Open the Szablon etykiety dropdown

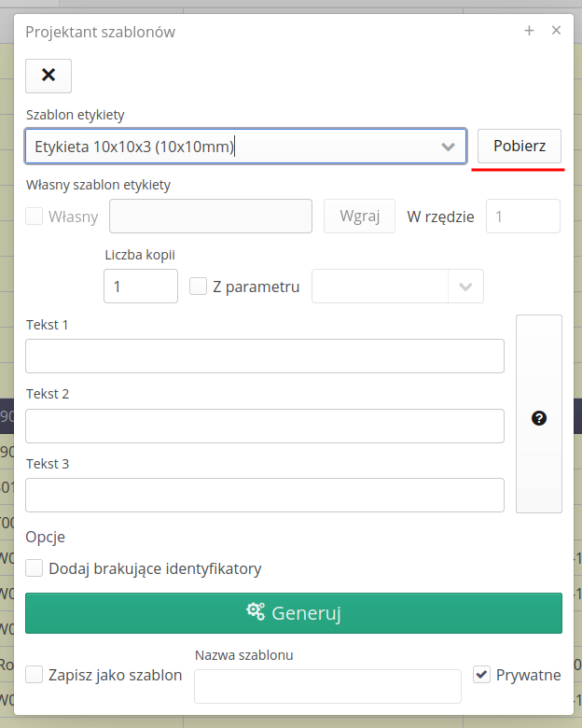[x=245, y=147]
